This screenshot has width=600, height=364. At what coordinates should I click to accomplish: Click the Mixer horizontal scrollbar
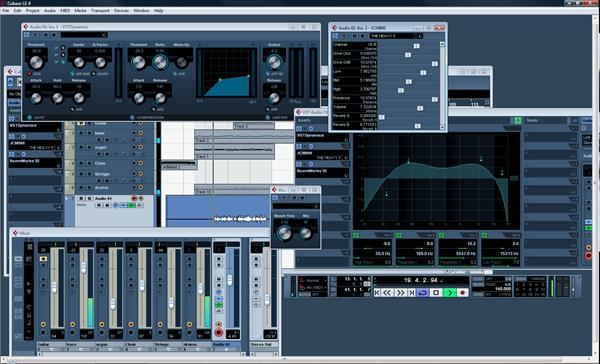pyautogui.click(x=141, y=354)
